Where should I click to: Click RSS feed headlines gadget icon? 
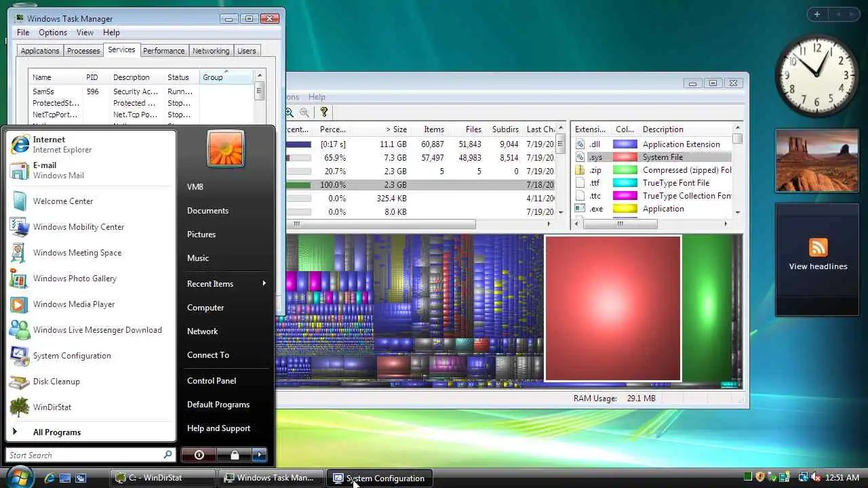pyautogui.click(x=818, y=247)
